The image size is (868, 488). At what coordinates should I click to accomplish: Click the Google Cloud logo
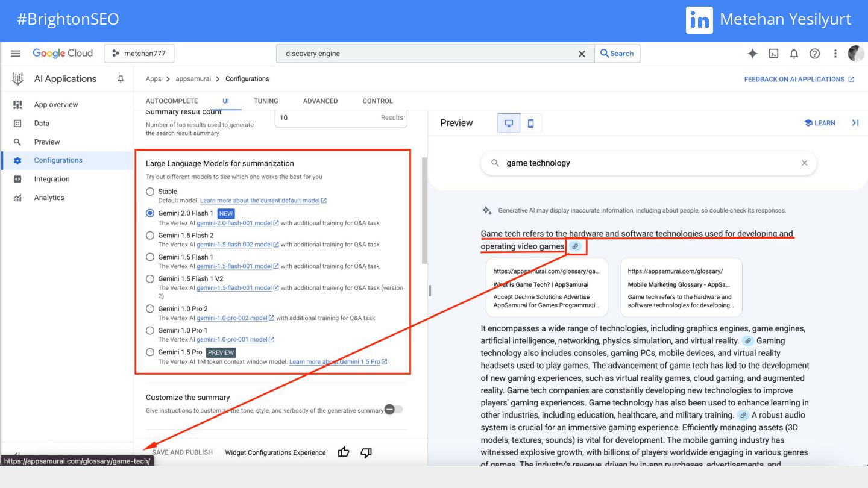click(63, 53)
